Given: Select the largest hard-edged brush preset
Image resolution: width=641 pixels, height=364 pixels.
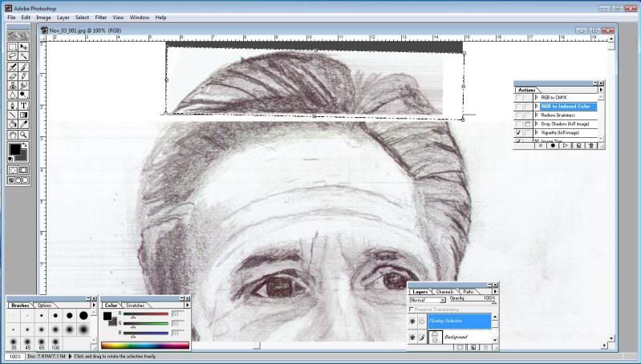Looking at the screenshot, I should pyautogui.click(x=83, y=315).
